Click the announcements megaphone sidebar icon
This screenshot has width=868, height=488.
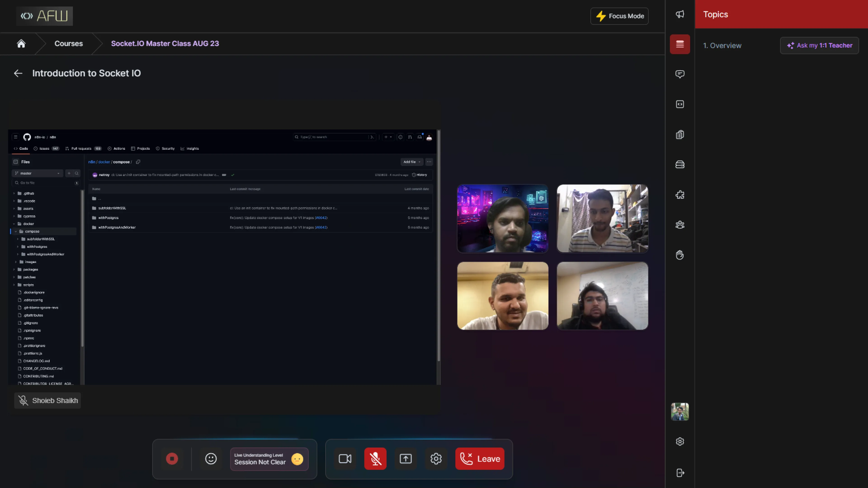click(680, 14)
